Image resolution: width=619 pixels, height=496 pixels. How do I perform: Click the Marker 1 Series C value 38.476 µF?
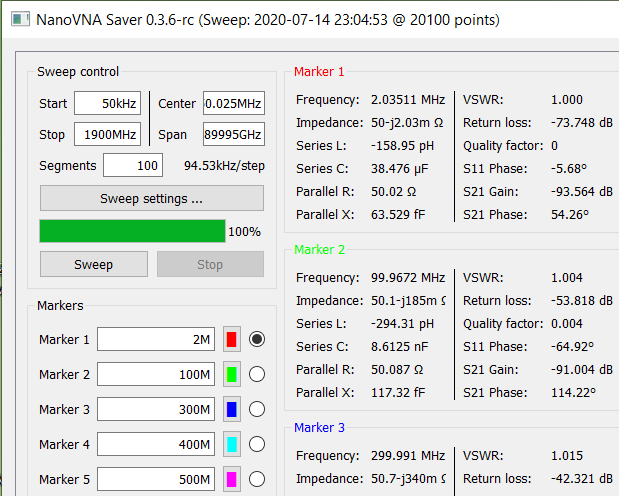[400, 169]
